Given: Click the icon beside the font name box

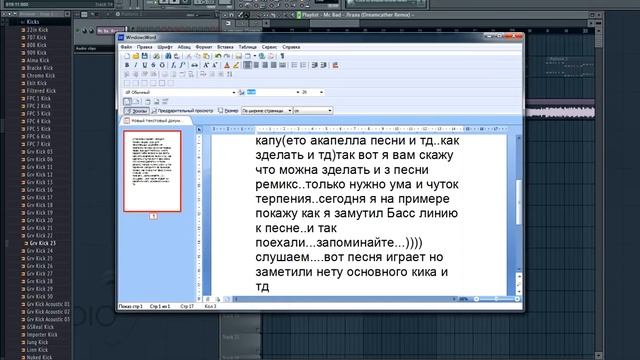Looking at the screenshot, I should coord(241,92).
